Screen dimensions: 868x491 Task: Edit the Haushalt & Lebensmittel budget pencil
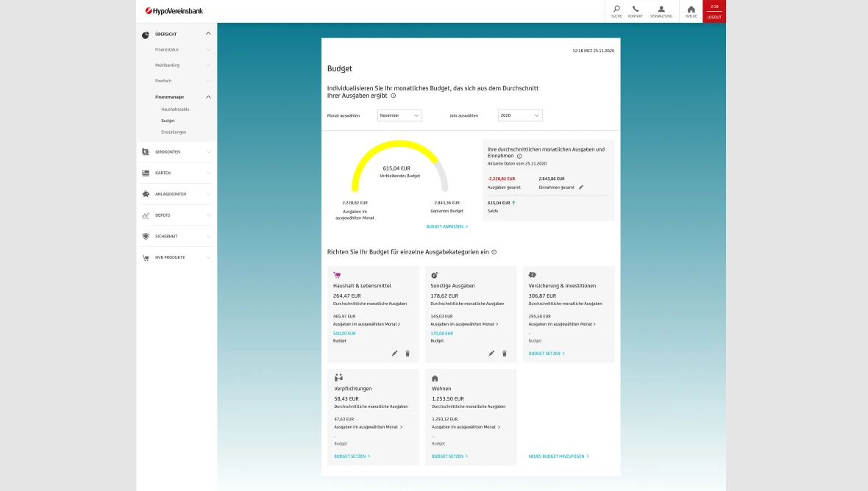click(x=394, y=354)
